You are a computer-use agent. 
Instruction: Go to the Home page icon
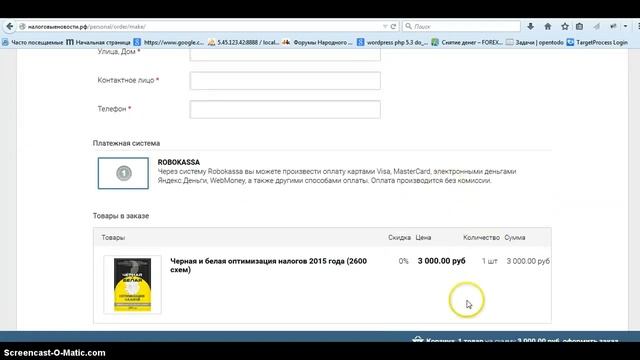pyautogui.click(x=548, y=27)
